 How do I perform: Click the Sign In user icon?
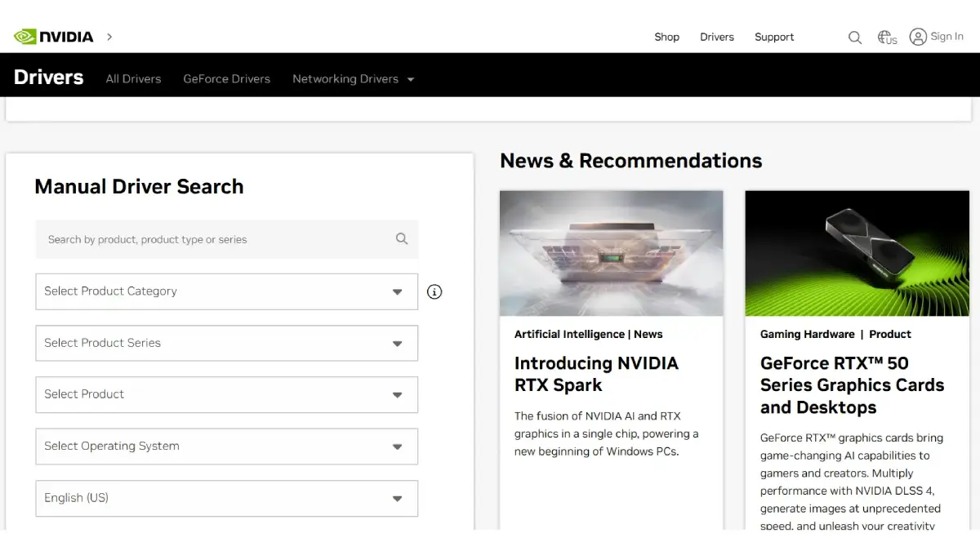[918, 37]
